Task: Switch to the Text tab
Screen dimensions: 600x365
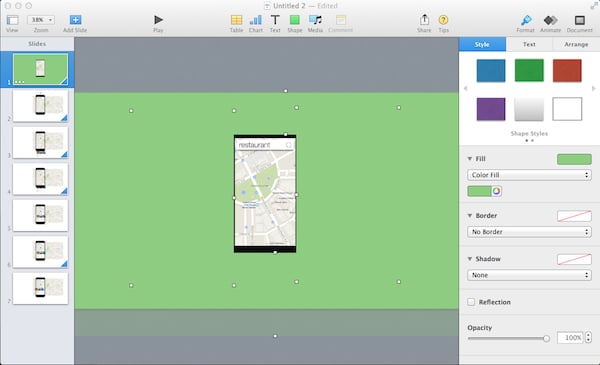Action: tap(529, 44)
